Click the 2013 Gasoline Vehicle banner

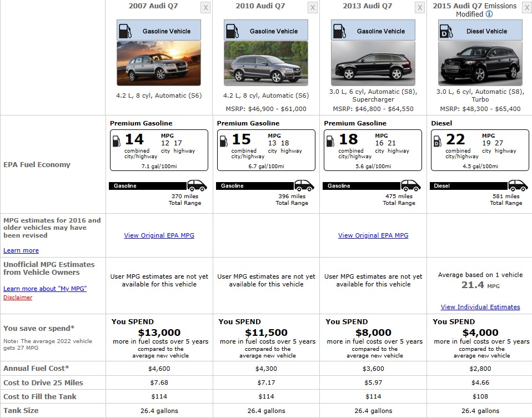373,30
